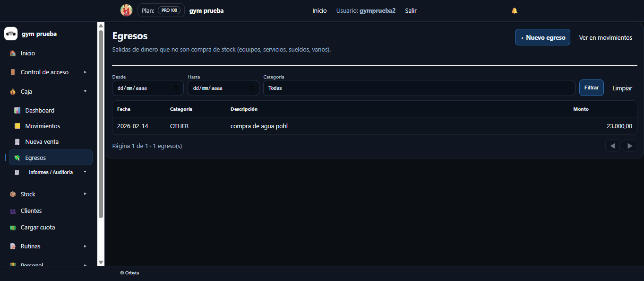
Task: Click the Cargar cuota money icon
Action: pos(13,228)
